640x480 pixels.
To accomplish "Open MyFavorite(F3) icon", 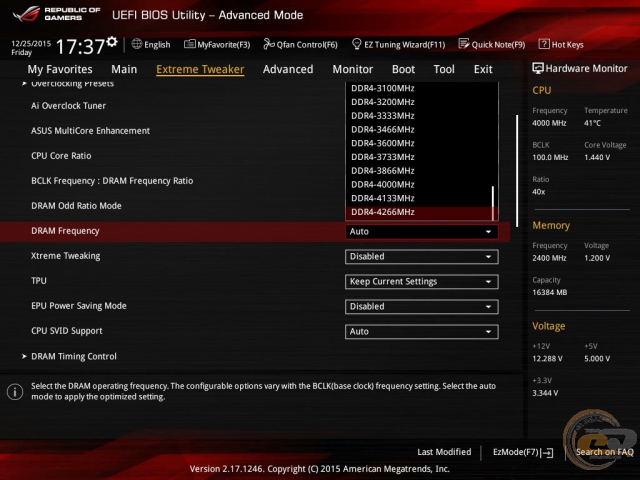I will [190, 44].
